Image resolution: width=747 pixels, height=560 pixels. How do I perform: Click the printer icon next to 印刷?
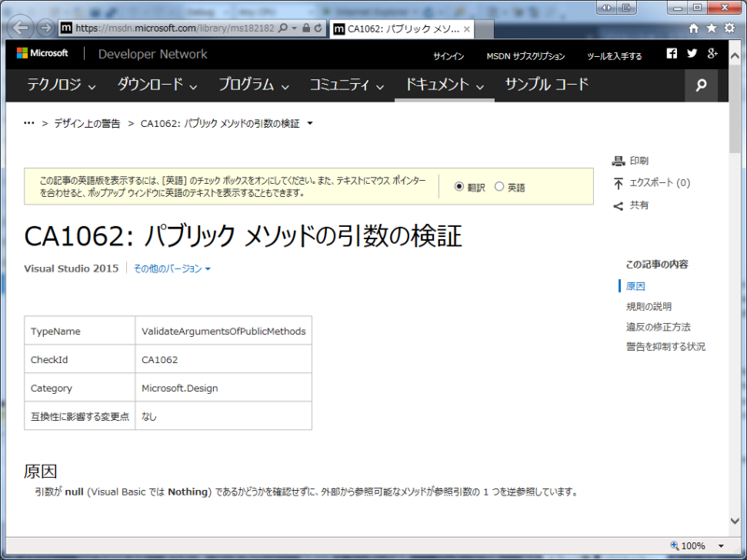[618, 161]
